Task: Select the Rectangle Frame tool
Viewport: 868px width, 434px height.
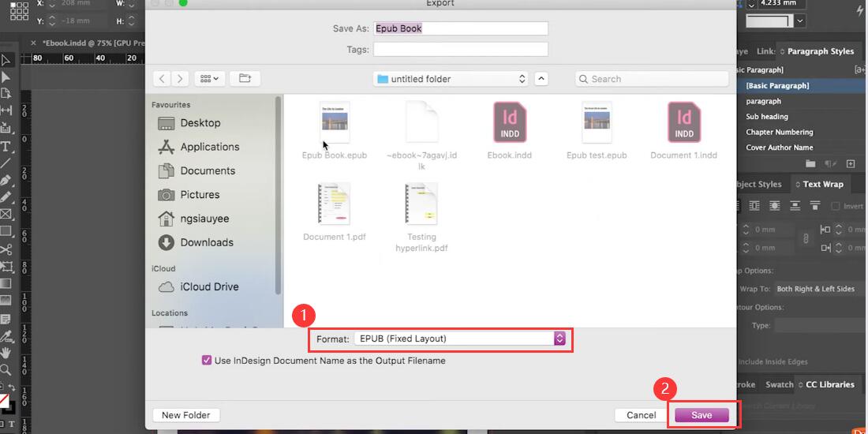Action: point(6,214)
